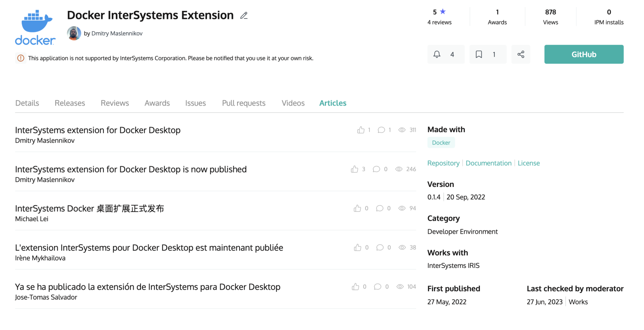Click the edit pencil icon beside the title

[x=244, y=16]
